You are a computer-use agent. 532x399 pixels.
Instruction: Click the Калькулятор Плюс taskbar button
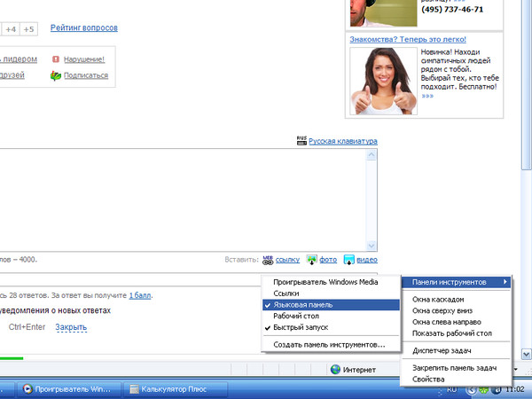tap(175, 389)
